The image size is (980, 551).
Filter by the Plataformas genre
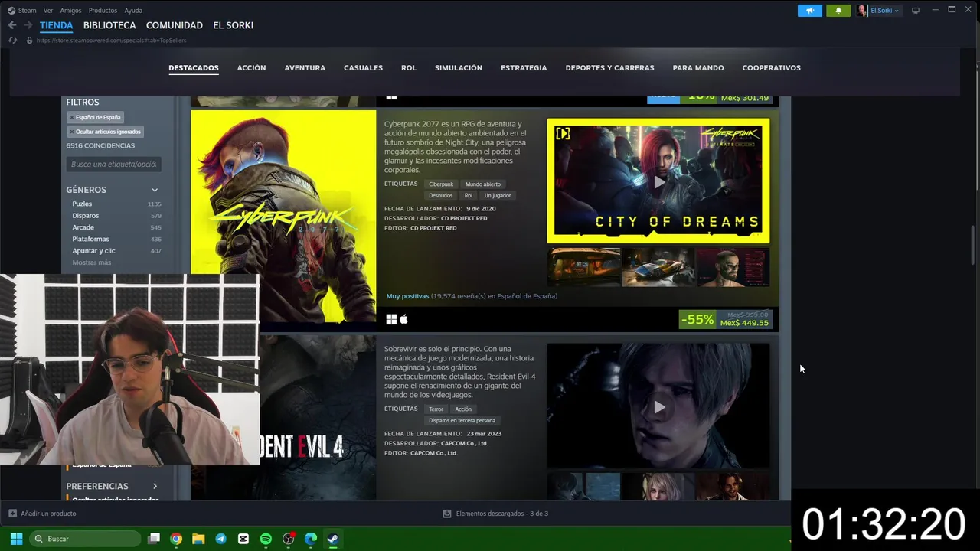[x=90, y=239]
